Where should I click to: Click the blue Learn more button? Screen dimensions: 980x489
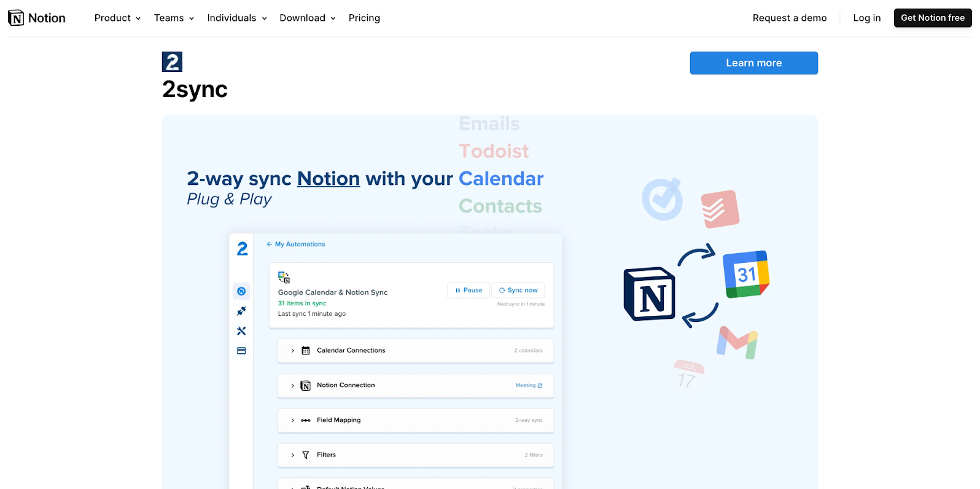click(x=754, y=63)
